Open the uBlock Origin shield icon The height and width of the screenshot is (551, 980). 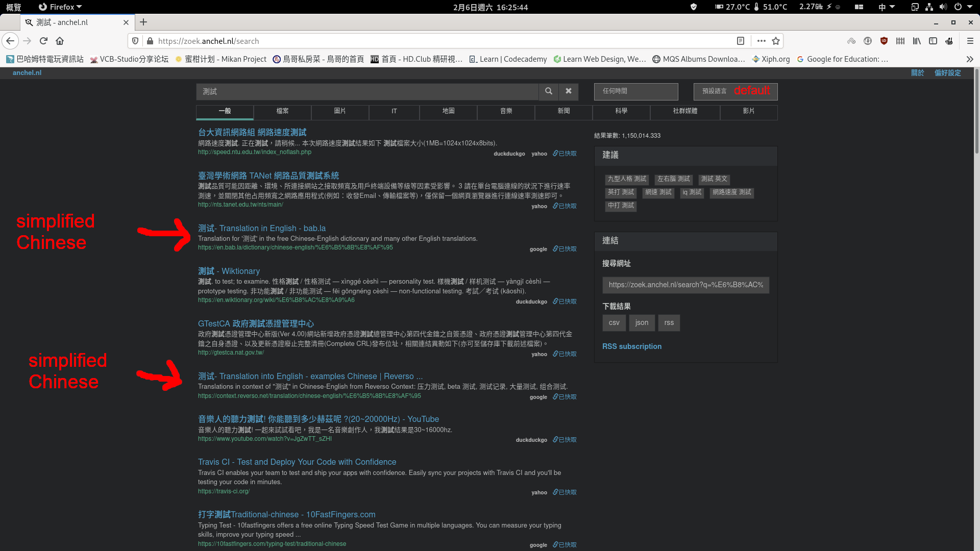tap(885, 41)
